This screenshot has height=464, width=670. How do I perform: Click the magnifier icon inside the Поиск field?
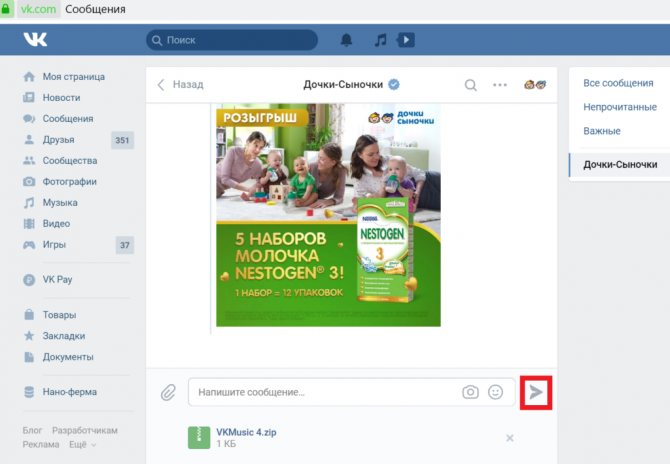pyautogui.click(x=157, y=40)
